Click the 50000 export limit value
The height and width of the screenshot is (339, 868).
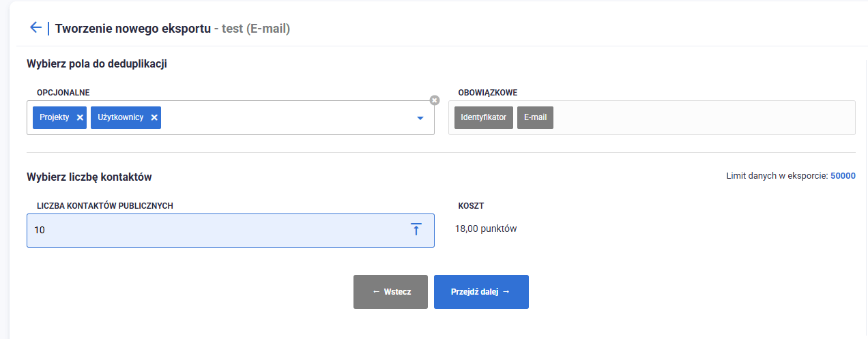pos(842,176)
